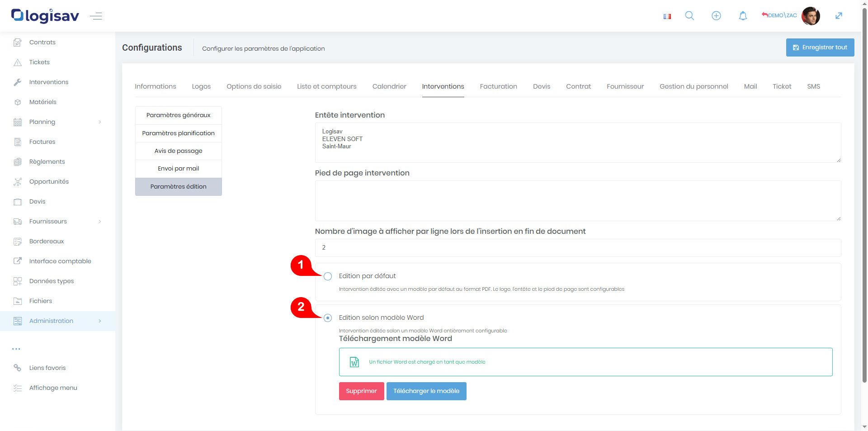
Task: Open the Liens favoris link icon
Action: (x=18, y=368)
